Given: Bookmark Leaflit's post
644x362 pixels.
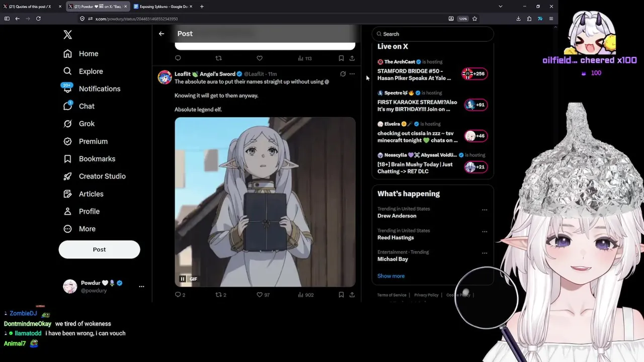Looking at the screenshot, I should coord(341,295).
